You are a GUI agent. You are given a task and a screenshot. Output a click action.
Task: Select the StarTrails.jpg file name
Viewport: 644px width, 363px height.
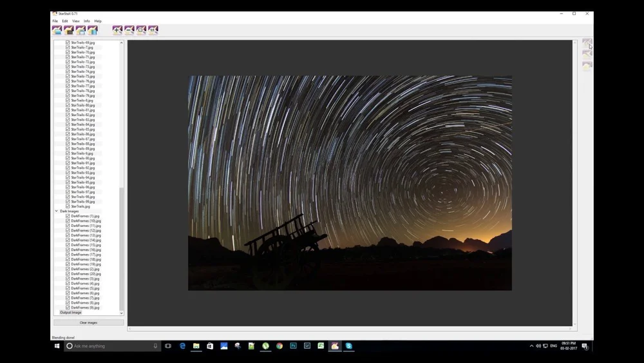[x=80, y=206]
